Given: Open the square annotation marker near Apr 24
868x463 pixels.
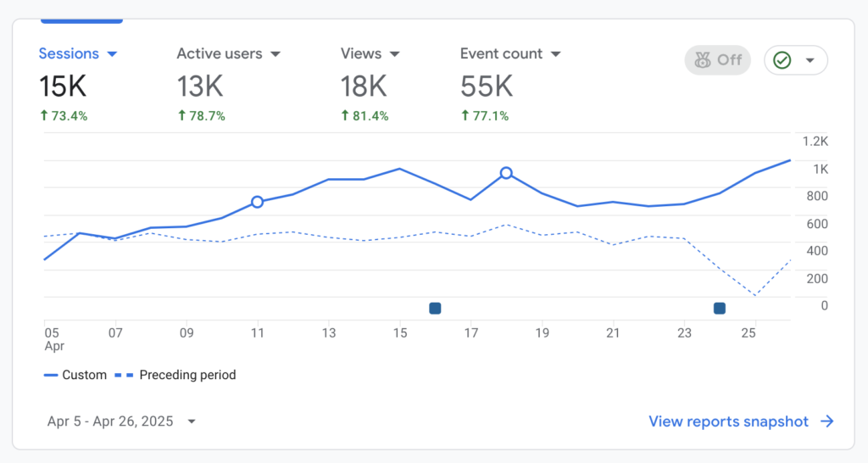Looking at the screenshot, I should point(720,309).
